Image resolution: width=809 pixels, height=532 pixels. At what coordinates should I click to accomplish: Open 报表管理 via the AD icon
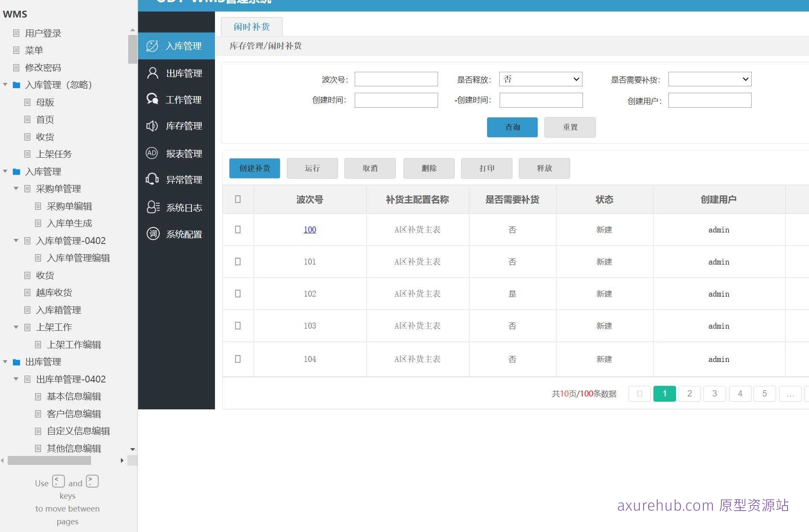[x=177, y=153]
